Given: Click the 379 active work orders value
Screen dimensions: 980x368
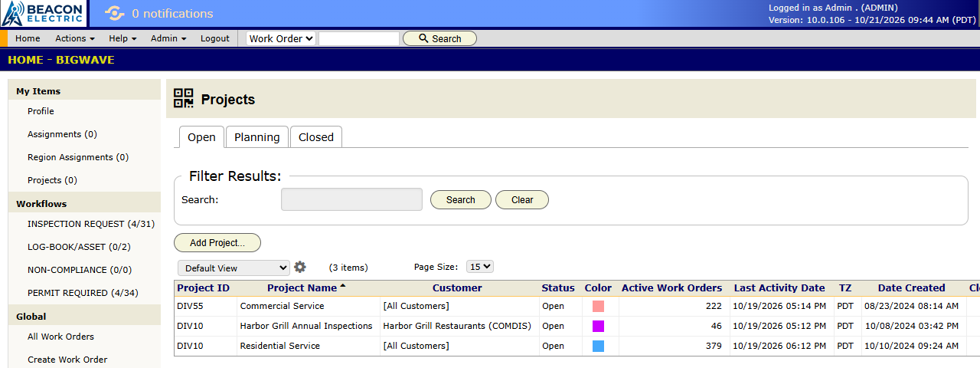Looking at the screenshot, I should [714, 346].
